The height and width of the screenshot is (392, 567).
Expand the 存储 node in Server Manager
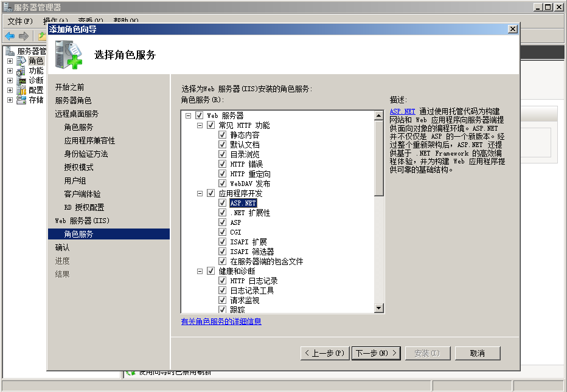(10, 100)
